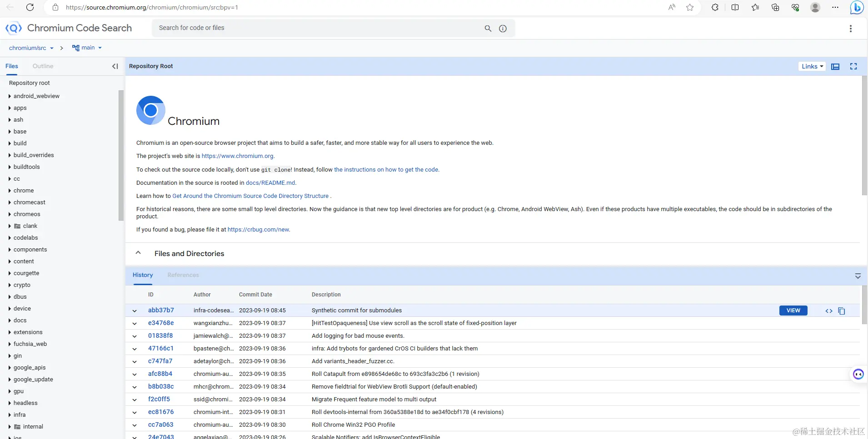Image resolution: width=868 pixels, height=439 pixels.
Task: Open search help info icon
Action: click(x=503, y=28)
